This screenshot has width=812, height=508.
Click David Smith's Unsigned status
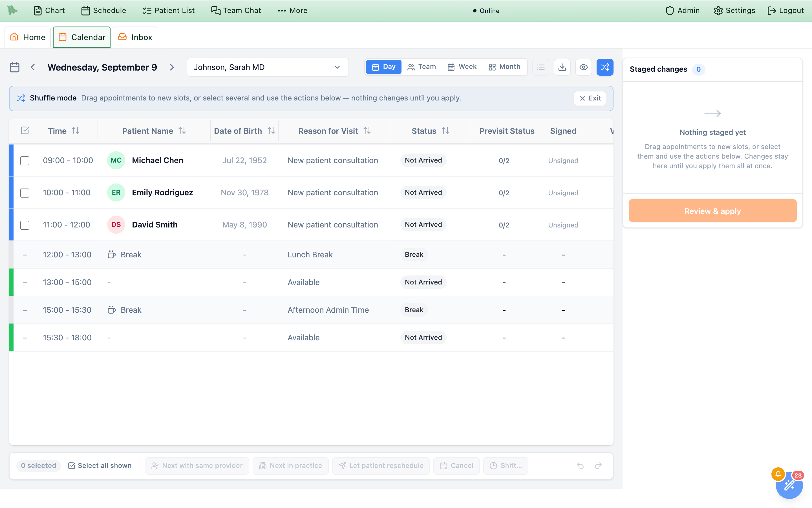(x=563, y=225)
